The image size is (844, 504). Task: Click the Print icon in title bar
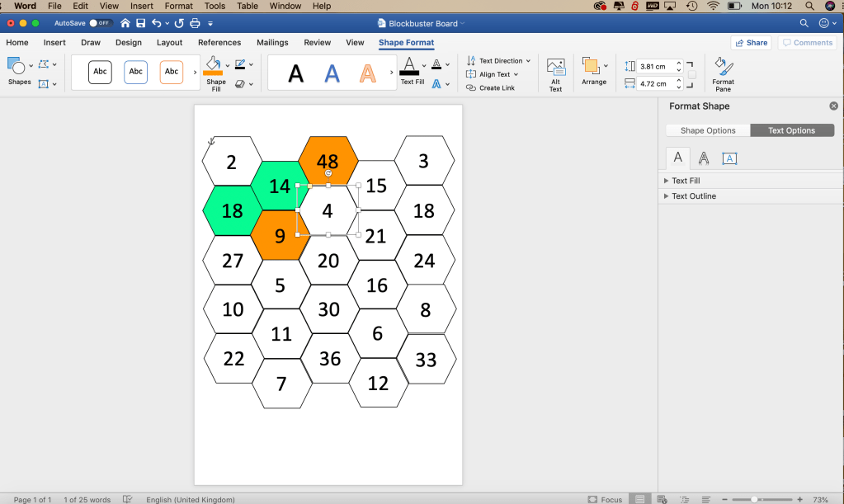pos(195,23)
